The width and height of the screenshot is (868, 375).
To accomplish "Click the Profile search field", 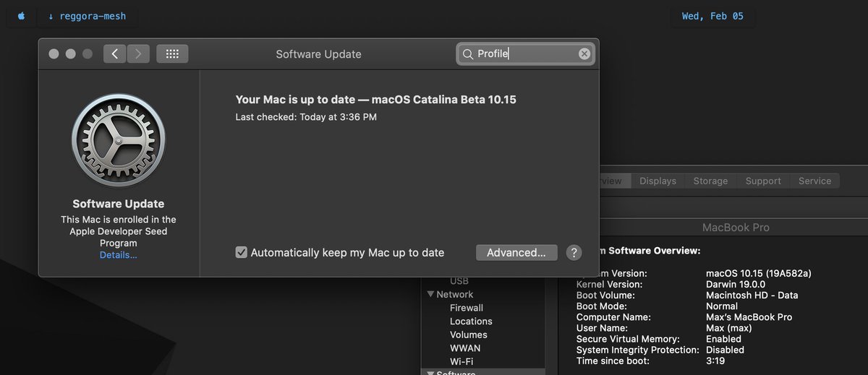I will [526, 54].
